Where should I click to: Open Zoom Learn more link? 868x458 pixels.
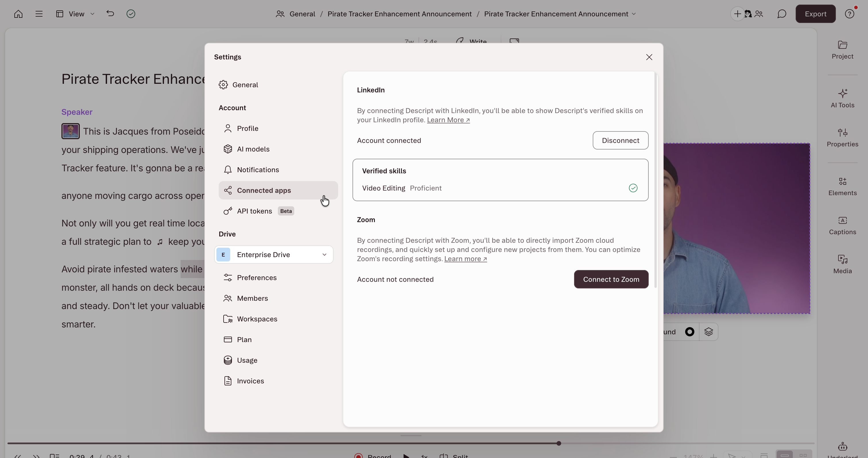click(465, 259)
